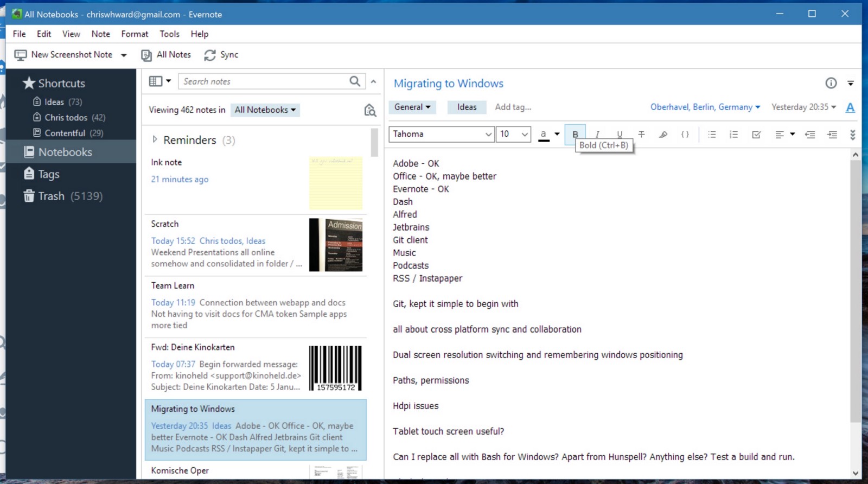
Task: Click the barcode thumbnail of Kinokarten note
Action: click(x=336, y=368)
